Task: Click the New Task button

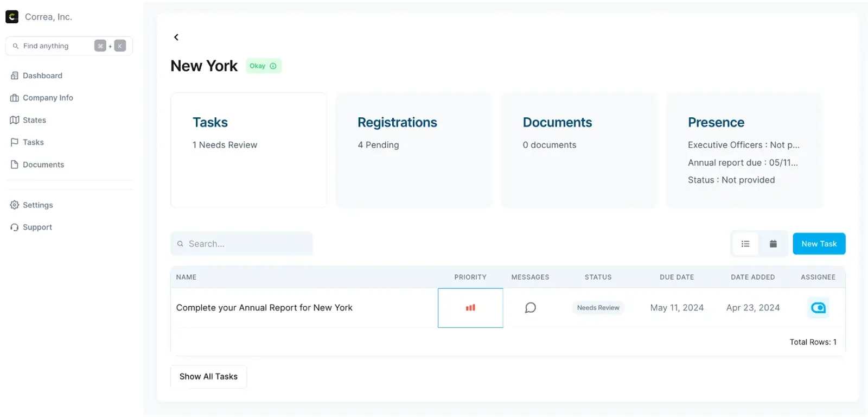Action: click(819, 244)
